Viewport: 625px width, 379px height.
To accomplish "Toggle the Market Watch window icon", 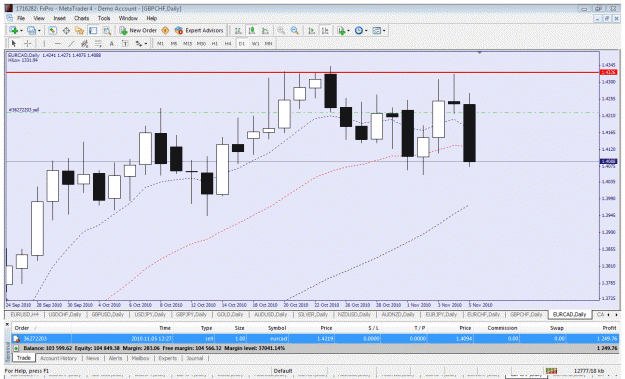I will coord(53,31).
